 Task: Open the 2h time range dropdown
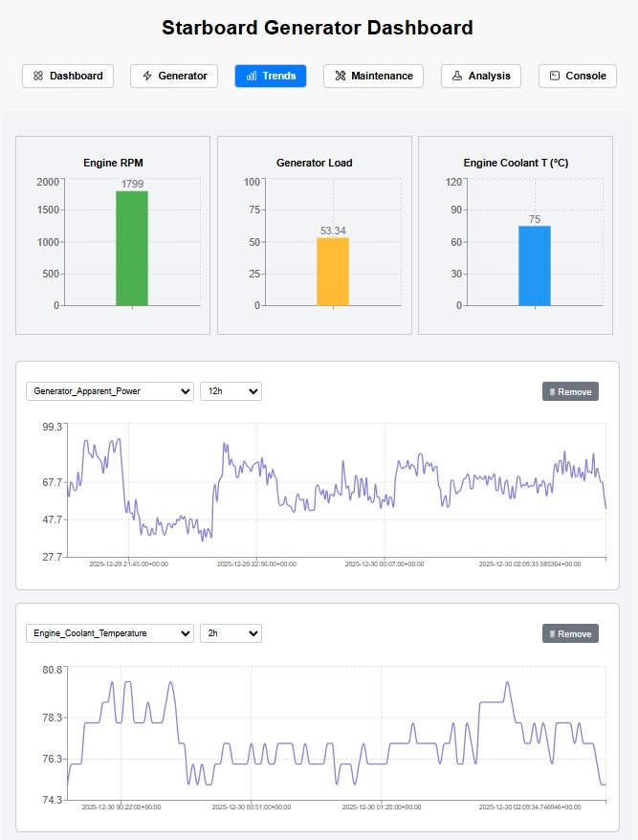231,632
